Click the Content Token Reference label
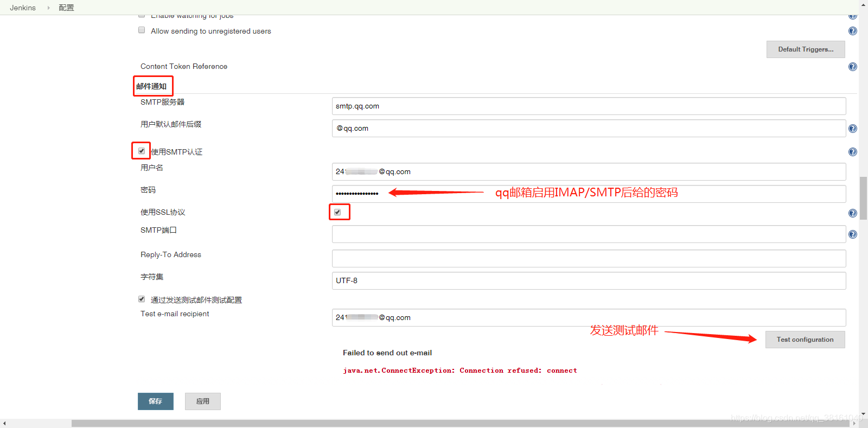Viewport: 868px width, 428px height. click(184, 66)
